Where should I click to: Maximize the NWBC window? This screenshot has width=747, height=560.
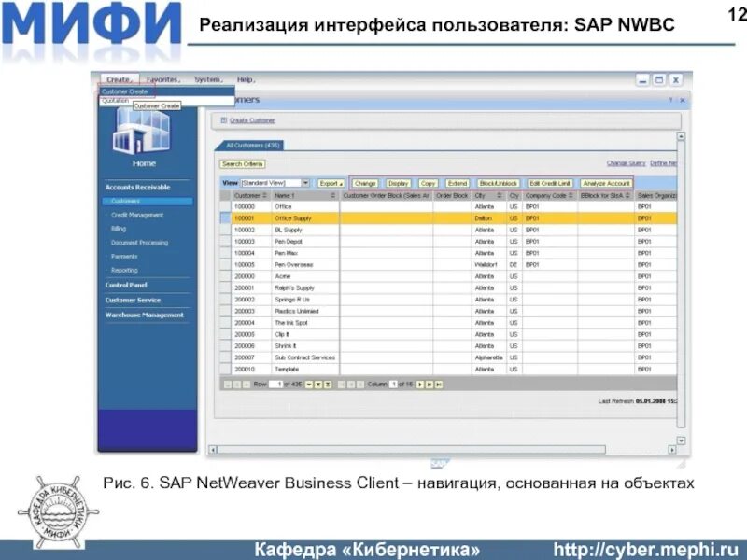[x=659, y=80]
